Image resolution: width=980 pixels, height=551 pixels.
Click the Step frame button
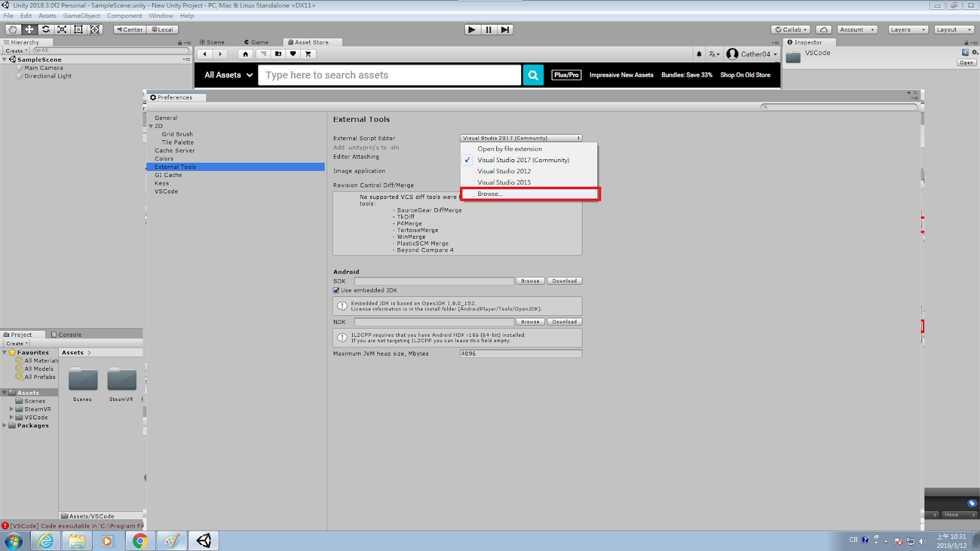pyautogui.click(x=505, y=29)
